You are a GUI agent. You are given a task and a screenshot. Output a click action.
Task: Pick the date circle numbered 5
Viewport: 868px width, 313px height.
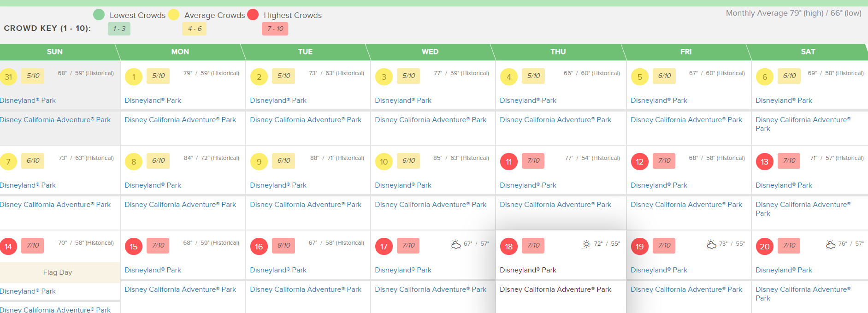640,77
